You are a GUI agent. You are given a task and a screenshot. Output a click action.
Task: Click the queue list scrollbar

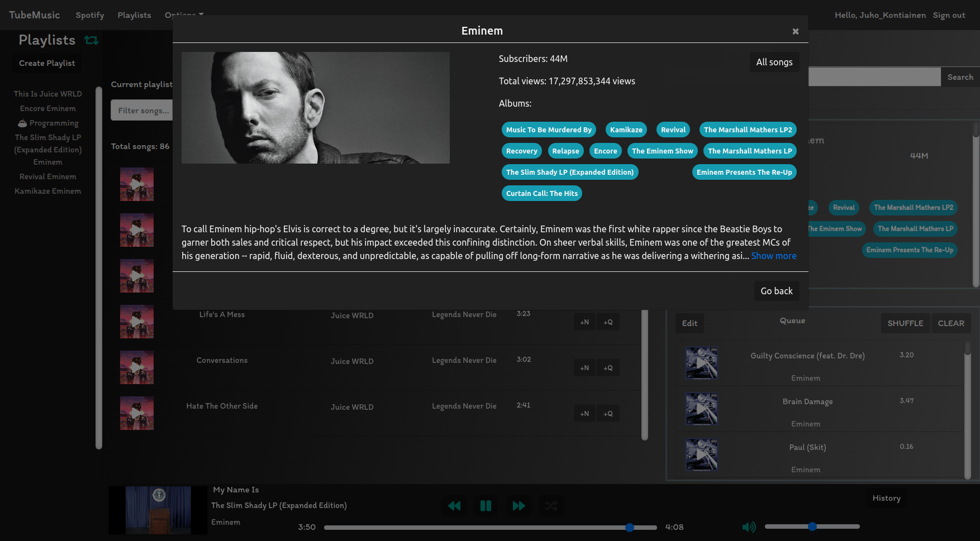968,410
